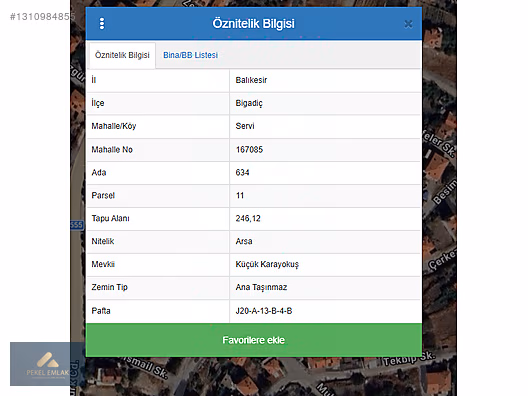Viewport: 528px width, 396px height.
Task: Click the Pafta row label
Action: 101,310
